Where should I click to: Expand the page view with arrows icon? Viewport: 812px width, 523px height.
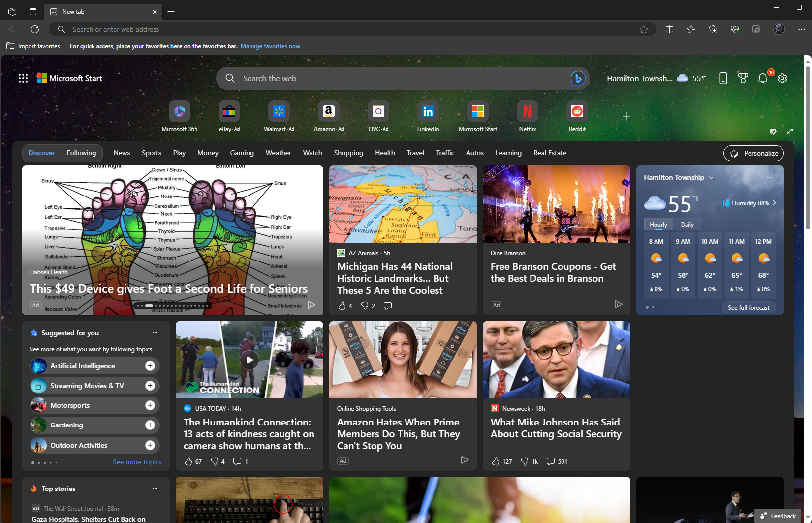click(790, 131)
